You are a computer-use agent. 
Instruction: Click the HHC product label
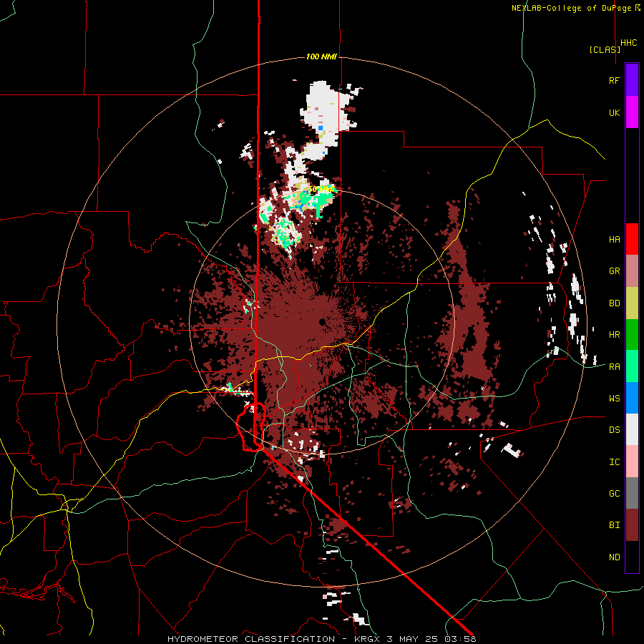(629, 43)
